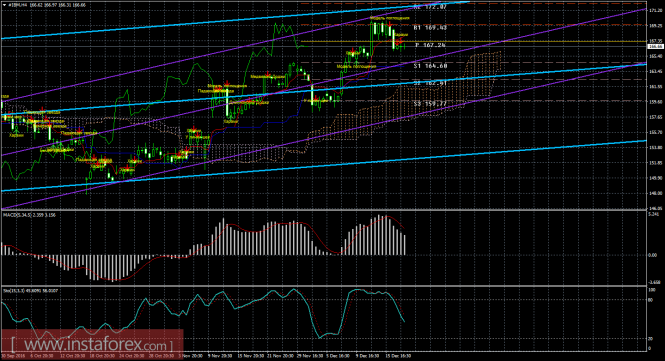This screenshot has height=361, width=665.
Task: Select the R2 172.07 resistance label
Action: (430, 7)
